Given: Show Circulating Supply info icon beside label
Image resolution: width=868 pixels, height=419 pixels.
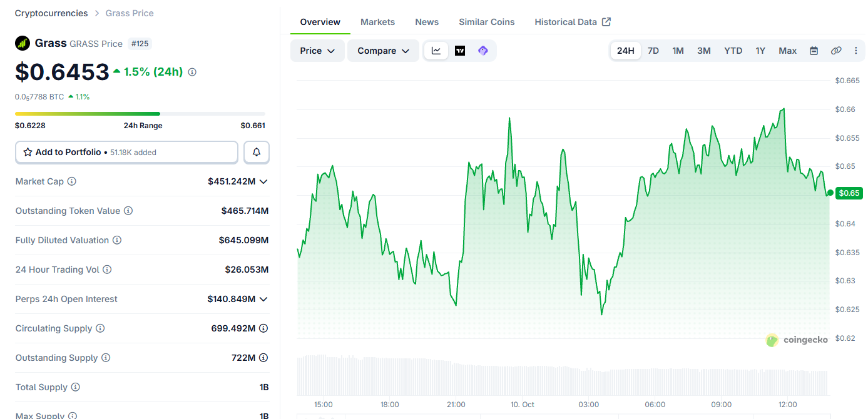Looking at the screenshot, I should (100, 328).
